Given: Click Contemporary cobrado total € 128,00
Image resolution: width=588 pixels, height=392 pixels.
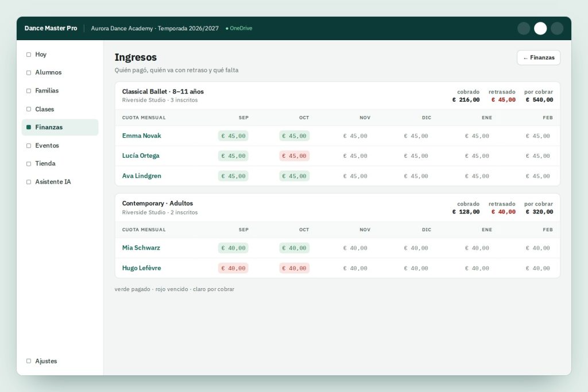Looking at the screenshot, I should click(x=466, y=212).
